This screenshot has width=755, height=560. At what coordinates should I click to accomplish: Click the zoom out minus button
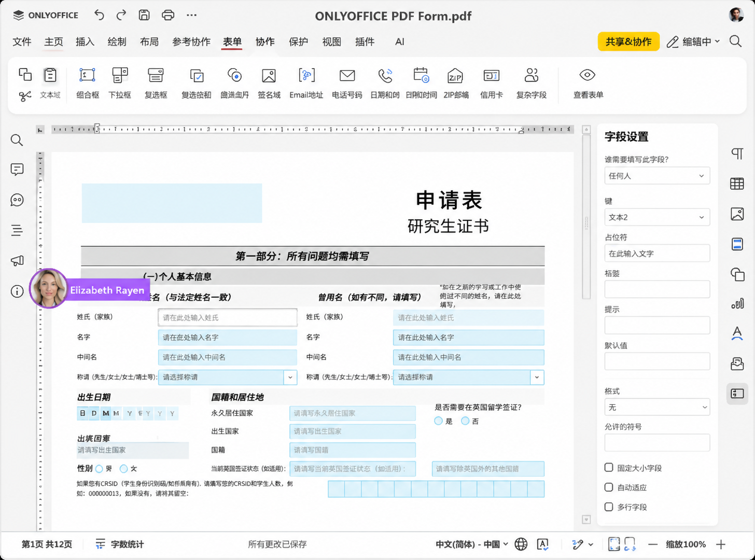click(x=653, y=544)
